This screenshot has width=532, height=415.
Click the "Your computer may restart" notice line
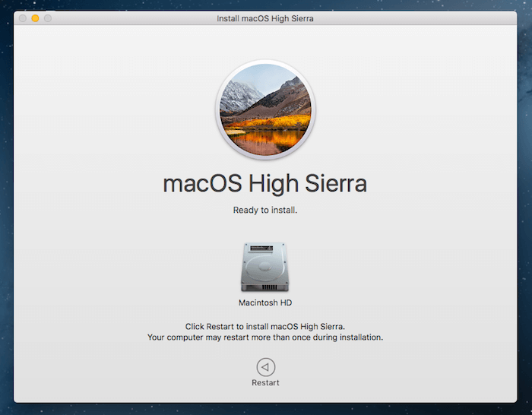click(265, 337)
